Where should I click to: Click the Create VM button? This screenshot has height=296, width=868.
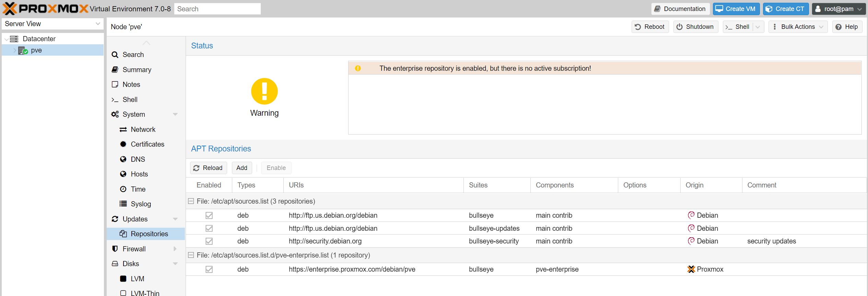(736, 9)
